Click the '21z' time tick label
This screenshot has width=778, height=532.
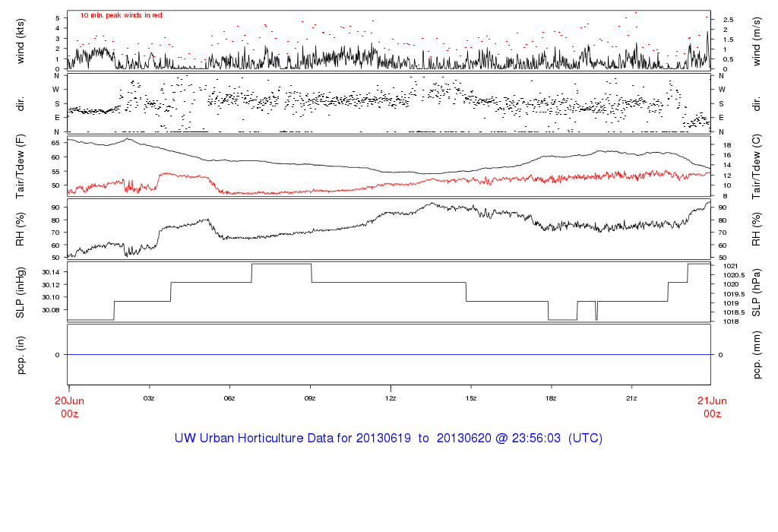click(631, 398)
